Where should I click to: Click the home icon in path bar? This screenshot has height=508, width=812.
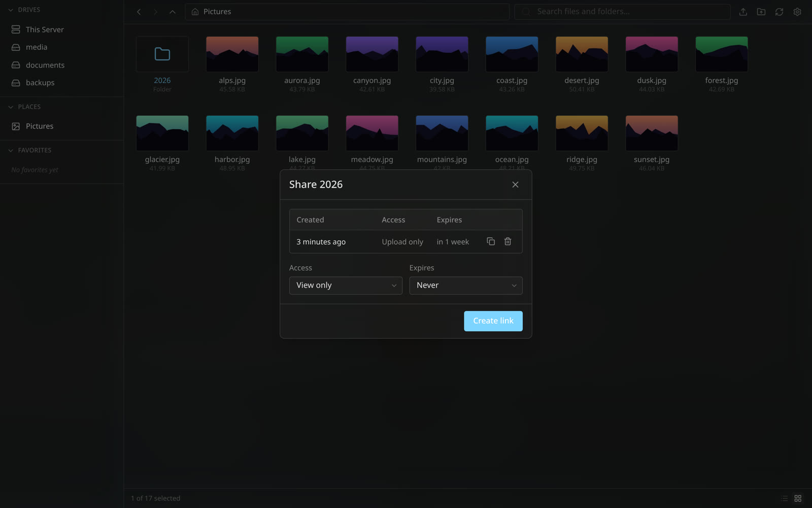click(195, 12)
